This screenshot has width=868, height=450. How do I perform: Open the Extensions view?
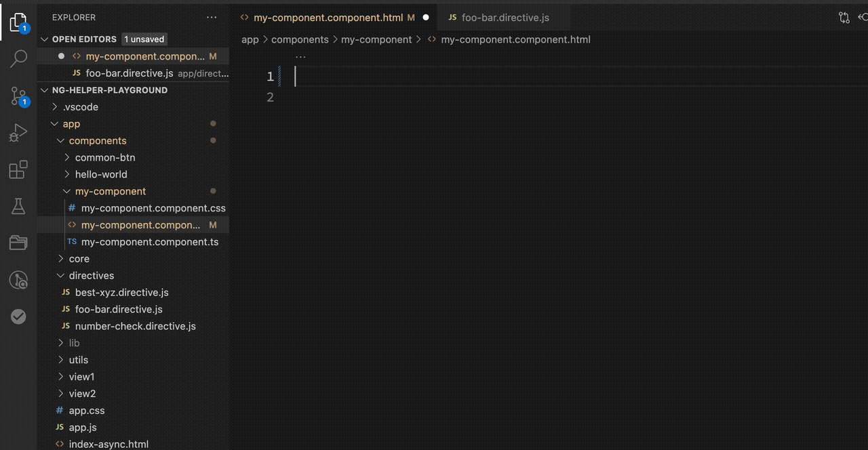point(18,169)
